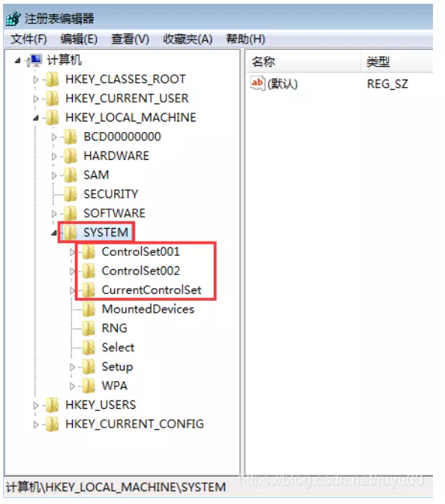Click the BCD00000000 folder icon
The image size is (445, 504).
(71, 137)
